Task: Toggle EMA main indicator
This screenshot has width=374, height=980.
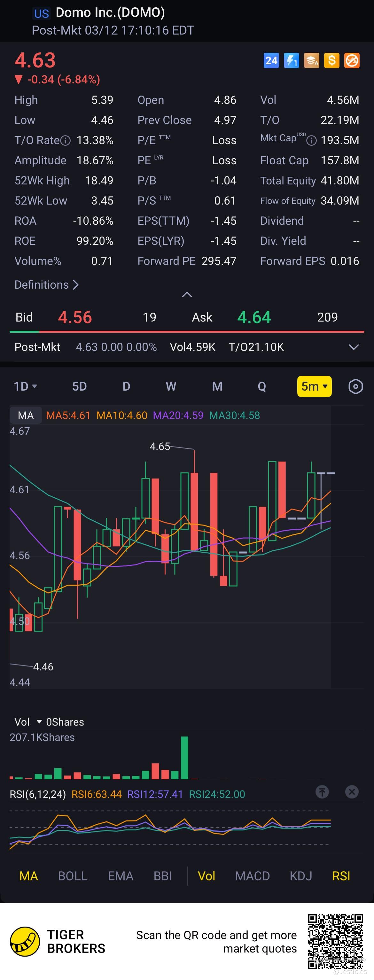Action: [x=121, y=876]
